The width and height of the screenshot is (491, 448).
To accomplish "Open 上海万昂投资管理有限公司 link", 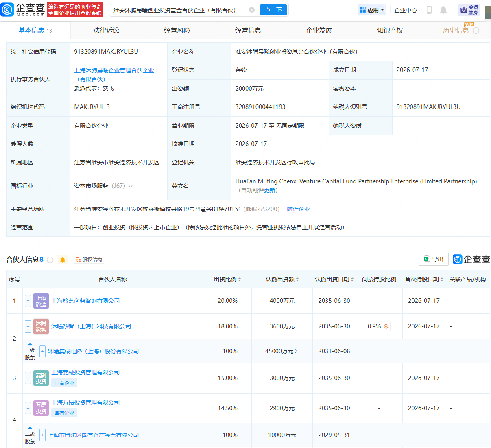I will coord(85,402).
